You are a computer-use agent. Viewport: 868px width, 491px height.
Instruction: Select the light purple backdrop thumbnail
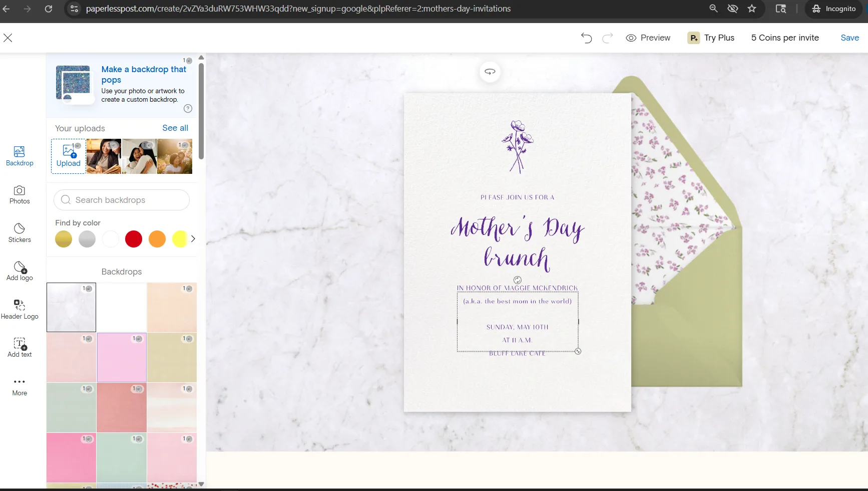tap(122, 358)
